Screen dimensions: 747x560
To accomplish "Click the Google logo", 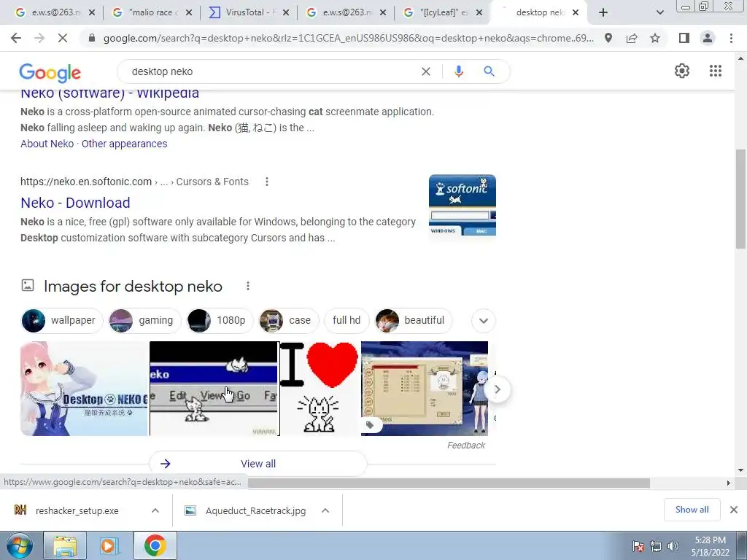I will pyautogui.click(x=50, y=73).
